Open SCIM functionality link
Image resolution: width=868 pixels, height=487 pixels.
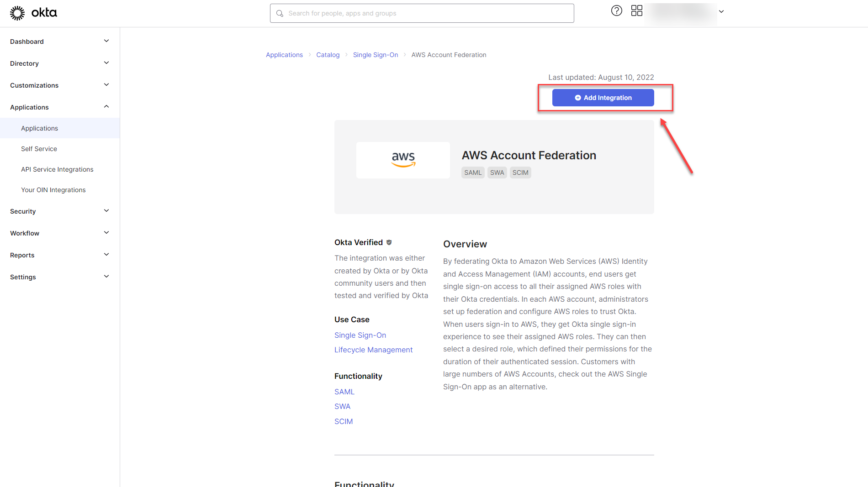pos(344,421)
